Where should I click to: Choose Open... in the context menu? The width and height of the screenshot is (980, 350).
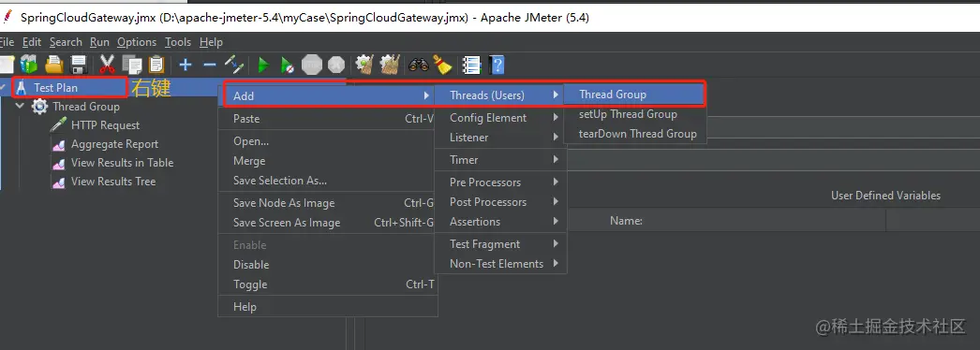click(328, 141)
